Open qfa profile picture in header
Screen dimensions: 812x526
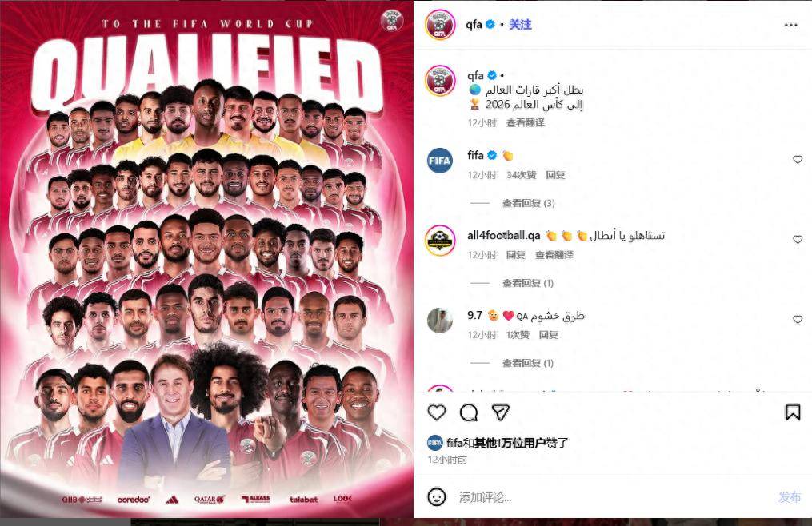tap(440, 24)
